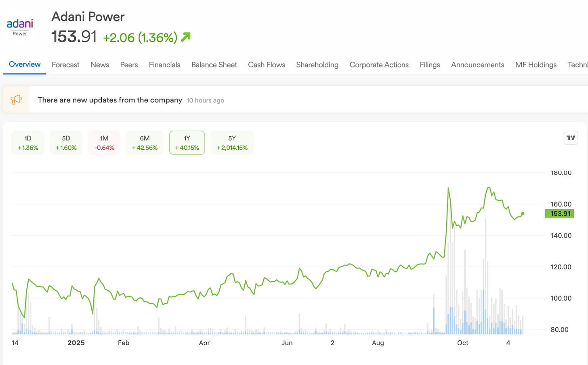
Task: Click the Adani Power company title
Action: (x=88, y=17)
